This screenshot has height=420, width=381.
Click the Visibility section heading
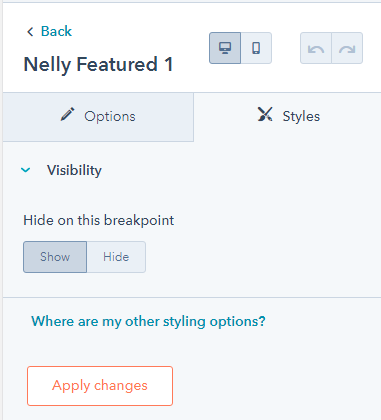(x=74, y=170)
